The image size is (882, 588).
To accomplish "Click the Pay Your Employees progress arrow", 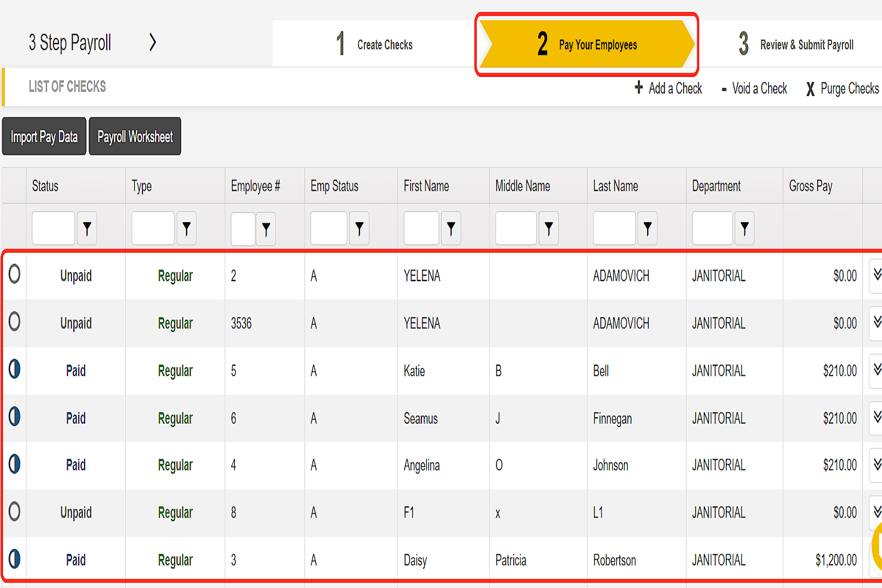I will pyautogui.click(x=587, y=44).
